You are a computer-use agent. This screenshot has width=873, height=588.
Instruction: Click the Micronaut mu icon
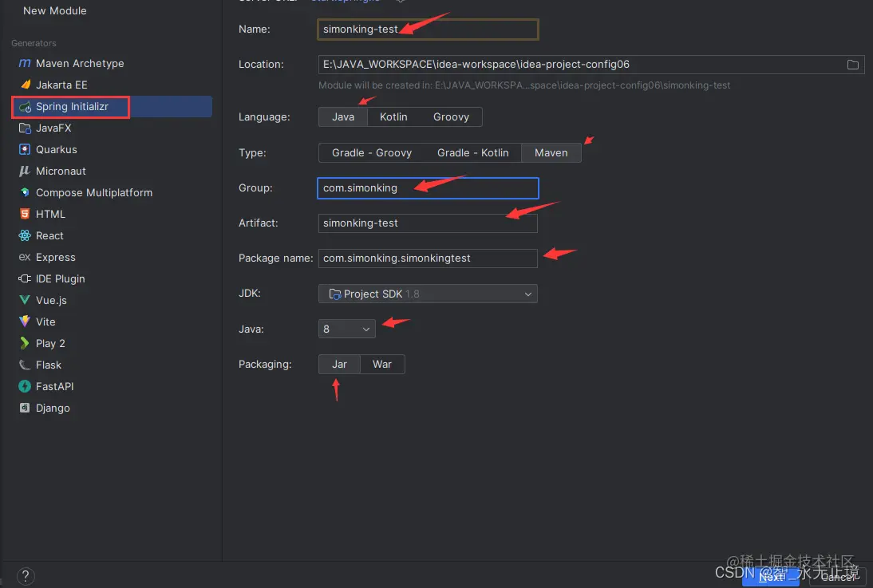[25, 171]
